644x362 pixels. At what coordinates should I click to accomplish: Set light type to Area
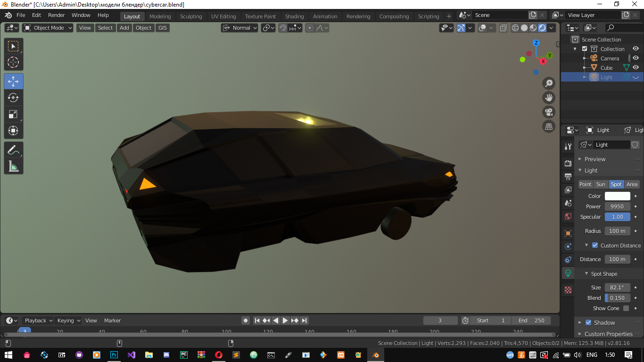click(632, 184)
